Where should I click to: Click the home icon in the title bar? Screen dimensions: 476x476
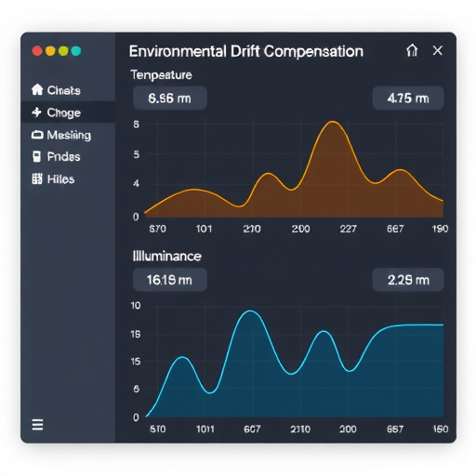(x=412, y=50)
